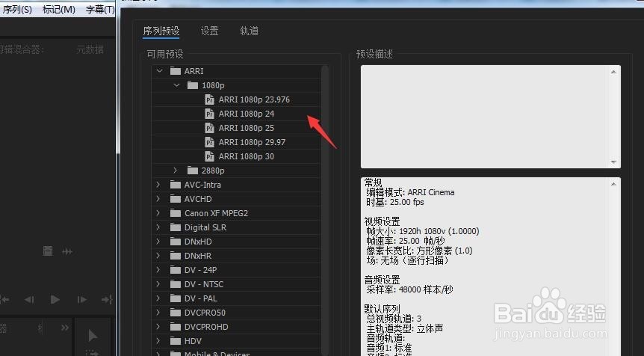This screenshot has height=356, width=644.
Task: Click the DVCPROHD folder icon
Action: (x=176, y=326)
